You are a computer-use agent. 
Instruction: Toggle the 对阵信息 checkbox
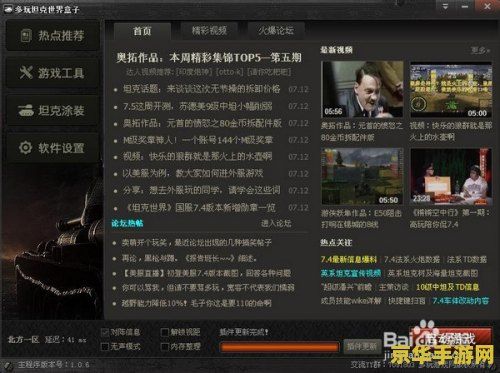point(105,332)
